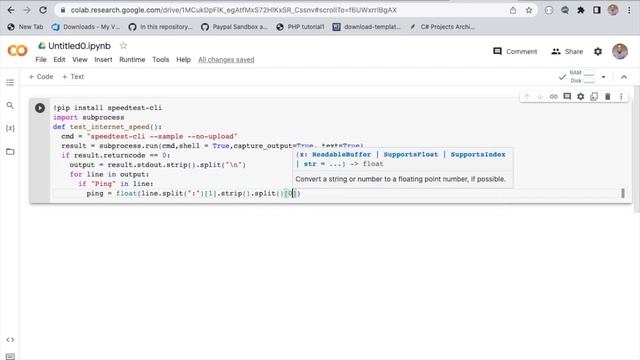Star the Untitled0.ipynb notebook
The height and width of the screenshot is (360, 640).
click(123, 46)
